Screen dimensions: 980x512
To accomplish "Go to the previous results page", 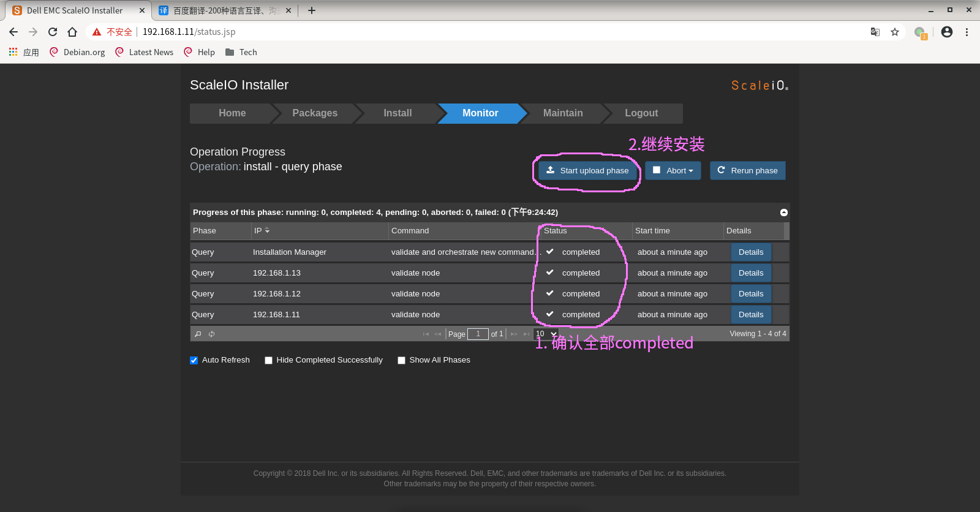I will click(x=438, y=334).
